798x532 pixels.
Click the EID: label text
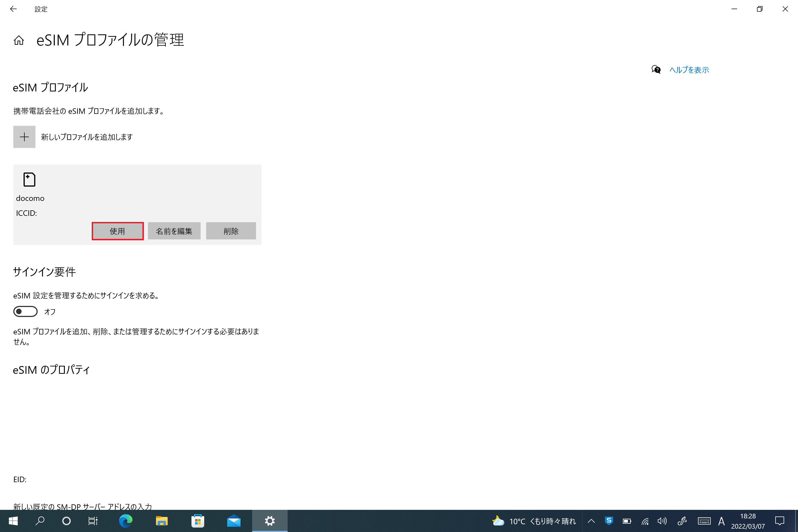click(x=20, y=479)
